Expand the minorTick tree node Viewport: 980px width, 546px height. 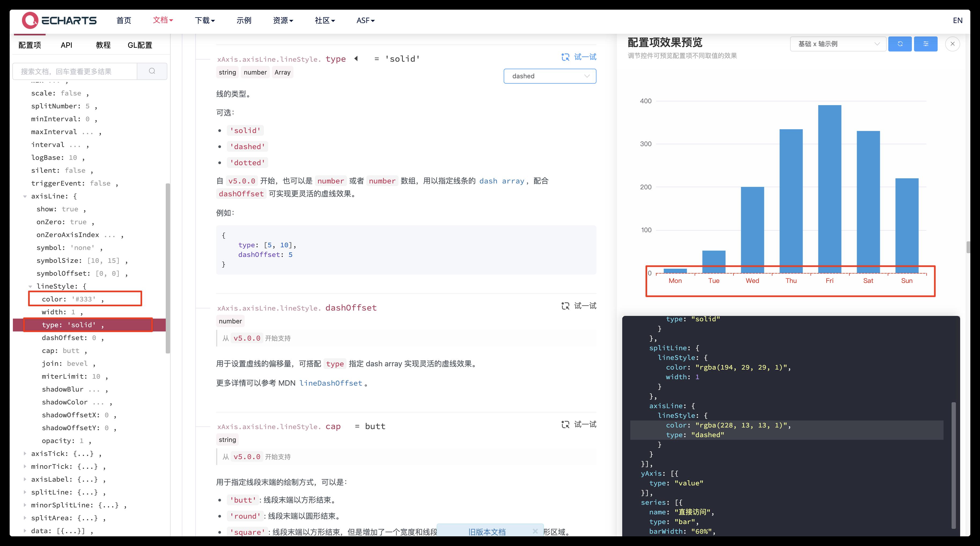click(25, 466)
